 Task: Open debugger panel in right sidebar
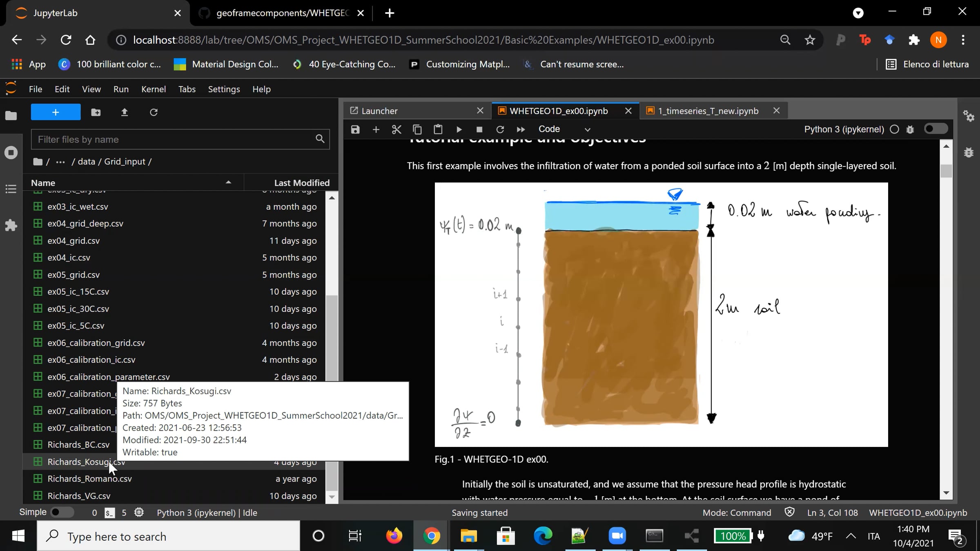969,152
